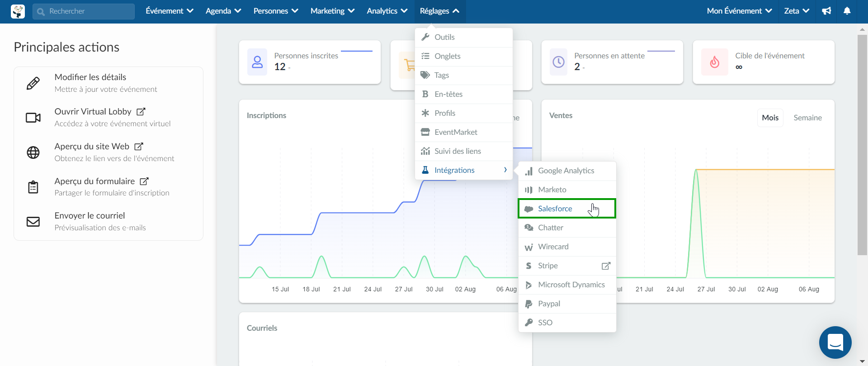Image resolution: width=868 pixels, height=366 pixels.
Task: Switch Ventes chart to Semaine
Action: coord(807,118)
